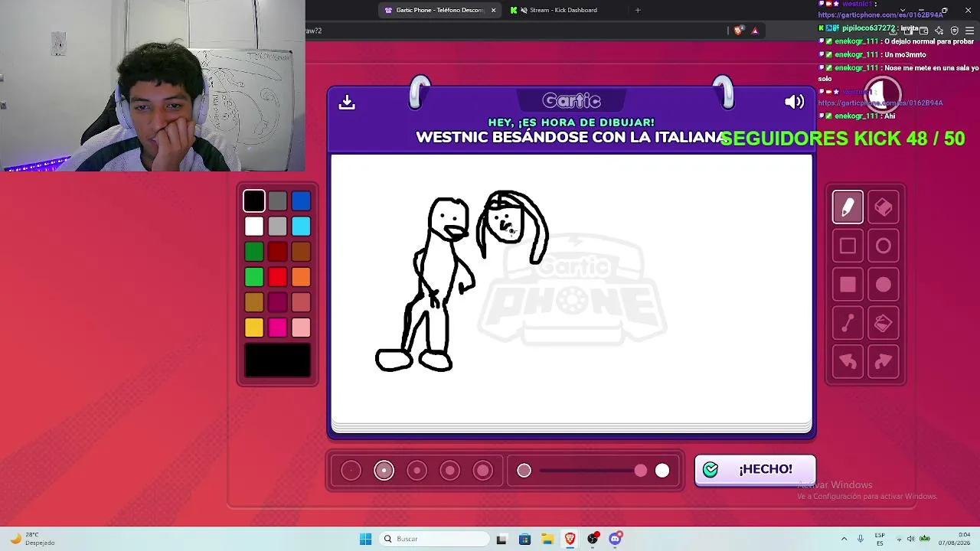
Task: Open the Windows Start menu
Action: tap(365, 539)
